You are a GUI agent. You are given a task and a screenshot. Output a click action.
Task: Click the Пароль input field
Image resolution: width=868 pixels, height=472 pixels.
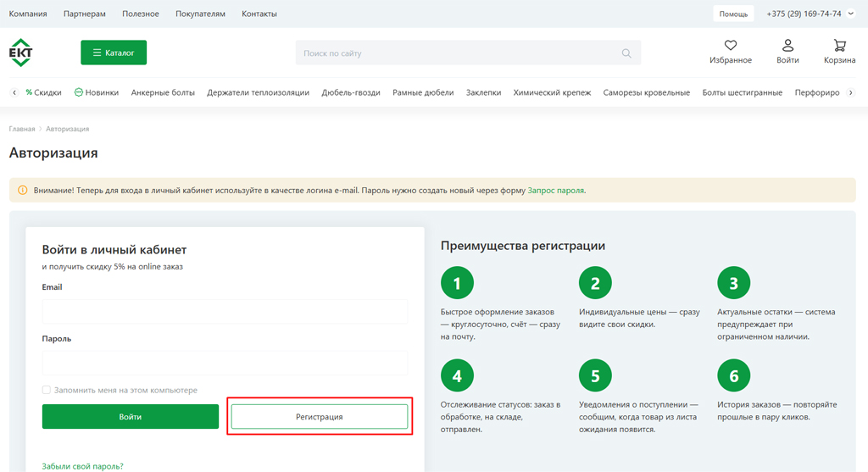point(225,363)
